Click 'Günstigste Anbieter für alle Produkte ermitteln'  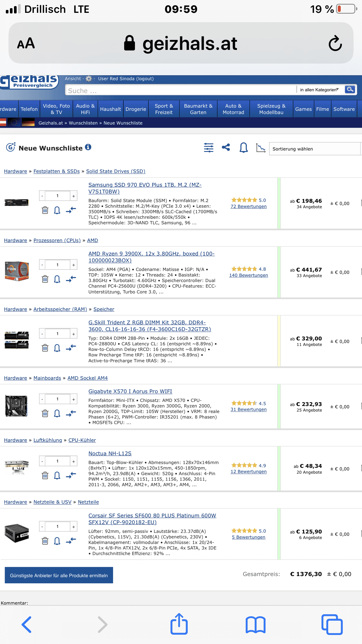[x=59, y=575]
